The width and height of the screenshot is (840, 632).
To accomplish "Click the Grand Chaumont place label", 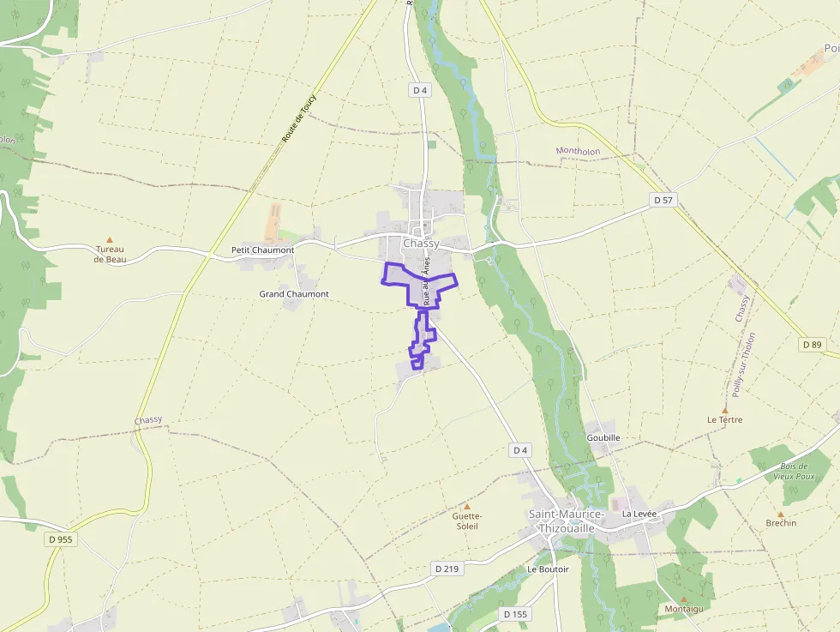I will (294, 294).
